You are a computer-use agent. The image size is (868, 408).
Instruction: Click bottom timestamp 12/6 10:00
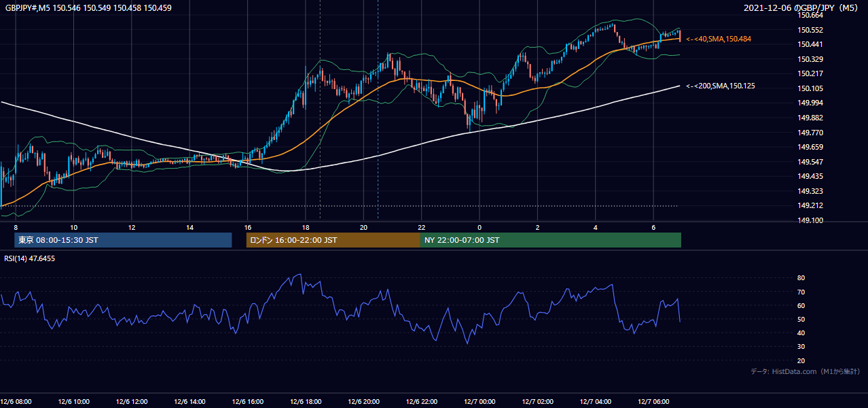(74, 401)
